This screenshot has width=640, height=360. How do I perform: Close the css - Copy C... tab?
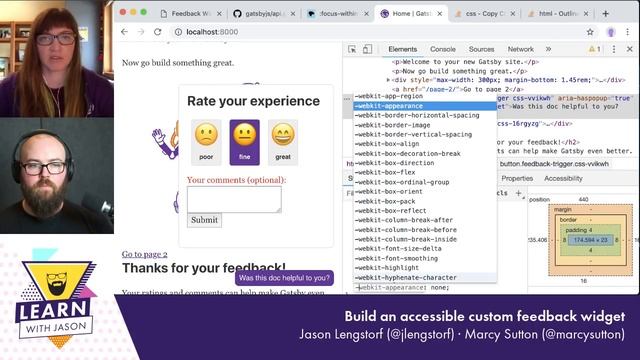point(513,13)
